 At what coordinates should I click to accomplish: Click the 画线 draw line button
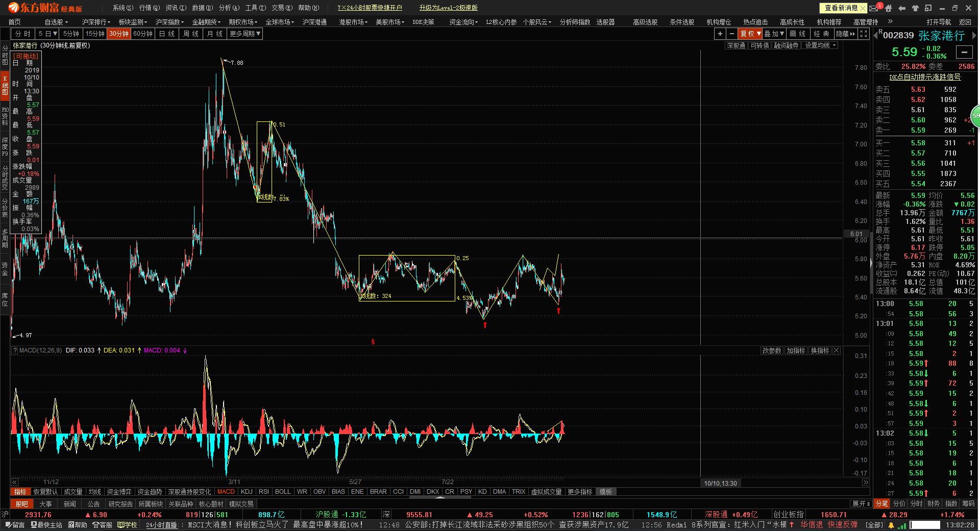[x=797, y=34]
